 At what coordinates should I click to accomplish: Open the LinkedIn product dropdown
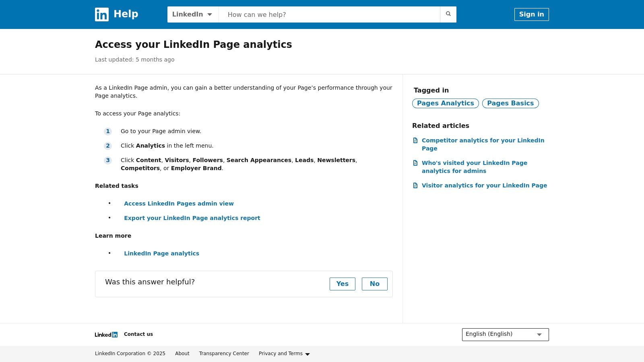point(192,14)
